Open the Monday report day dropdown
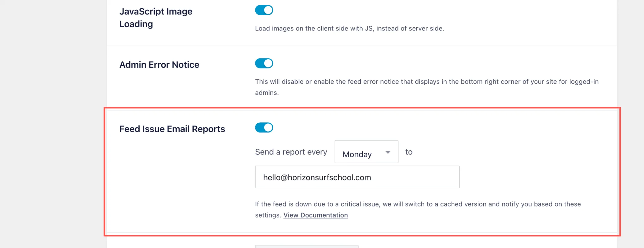 366,152
